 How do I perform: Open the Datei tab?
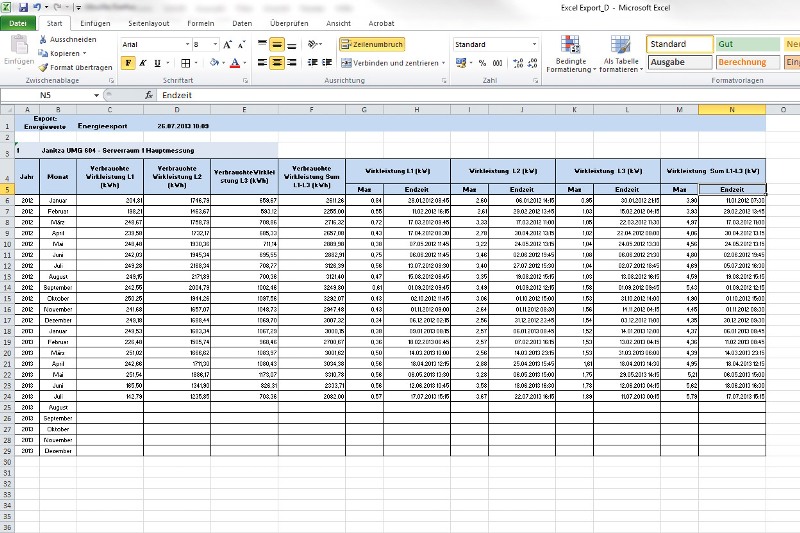point(18,23)
